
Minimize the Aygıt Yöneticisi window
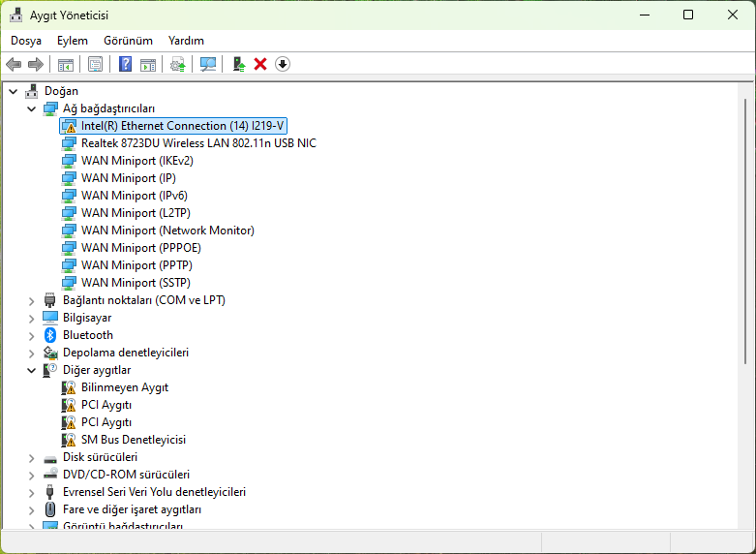pos(645,15)
